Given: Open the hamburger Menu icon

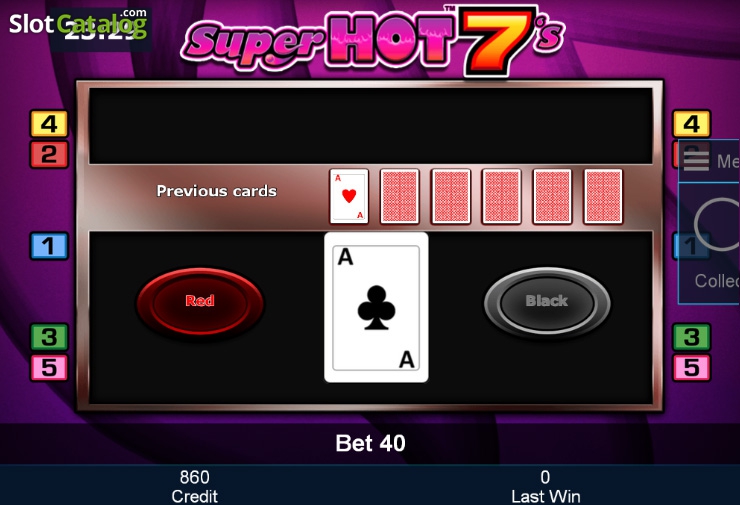Looking at the screenshot, I should click(696, 160).
